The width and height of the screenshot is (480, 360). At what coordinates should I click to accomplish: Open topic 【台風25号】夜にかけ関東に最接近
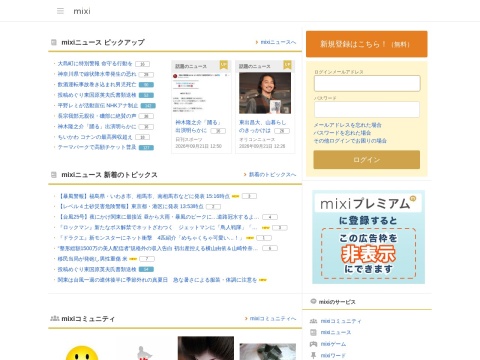pos(158,217)
